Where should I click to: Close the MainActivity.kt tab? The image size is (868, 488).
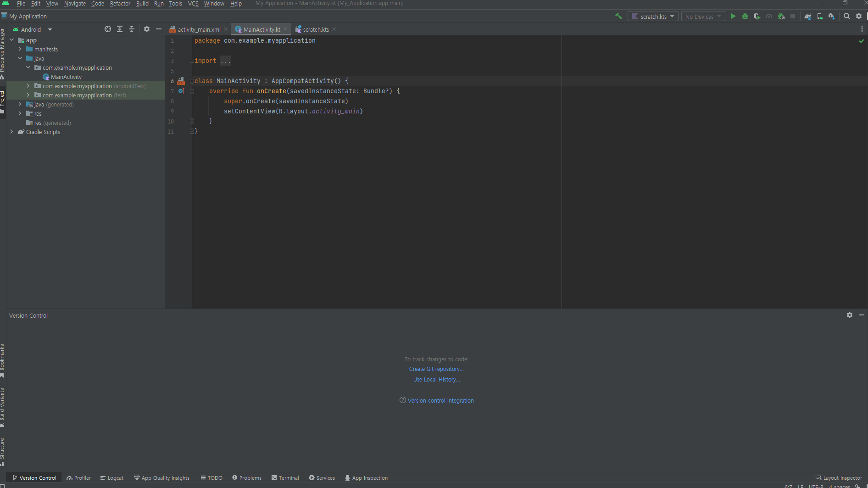[x=285, y=29]
